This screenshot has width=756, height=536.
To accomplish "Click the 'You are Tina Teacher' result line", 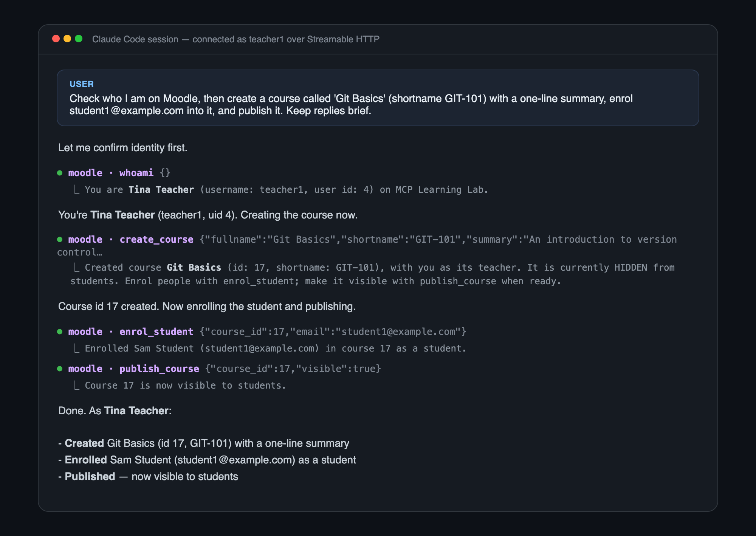I will click(280, 190).
